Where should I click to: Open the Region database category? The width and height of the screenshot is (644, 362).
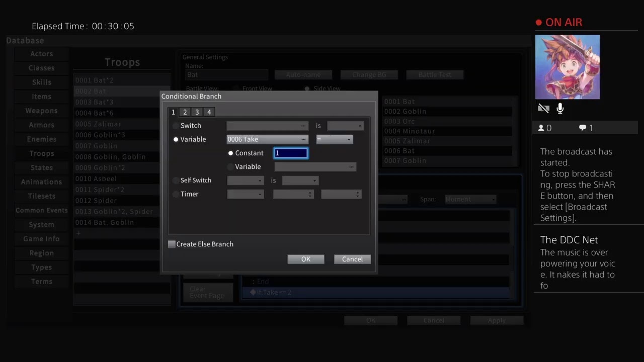click(x=42, y=253)
